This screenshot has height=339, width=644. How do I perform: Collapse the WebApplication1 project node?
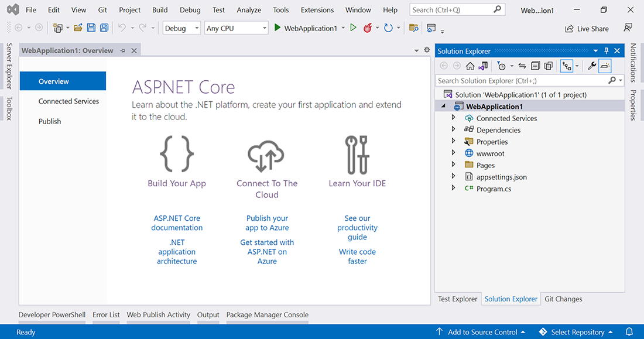pos(443,106)
